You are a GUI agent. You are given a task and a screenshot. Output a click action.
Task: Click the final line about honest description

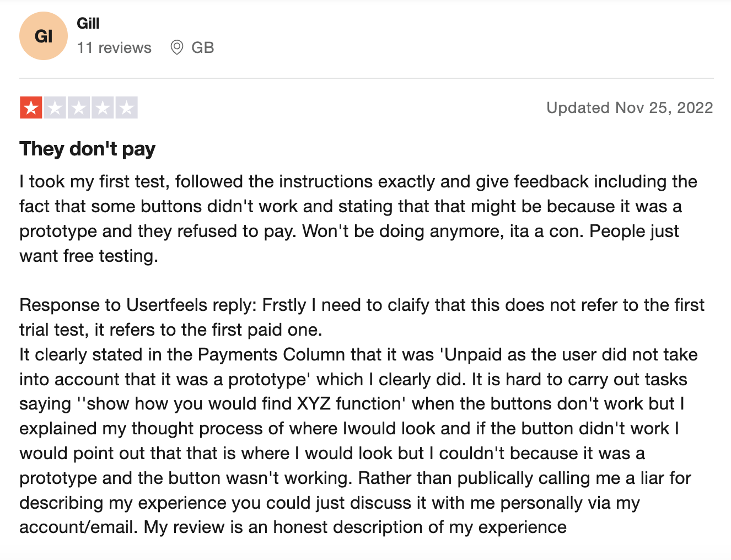293,527
